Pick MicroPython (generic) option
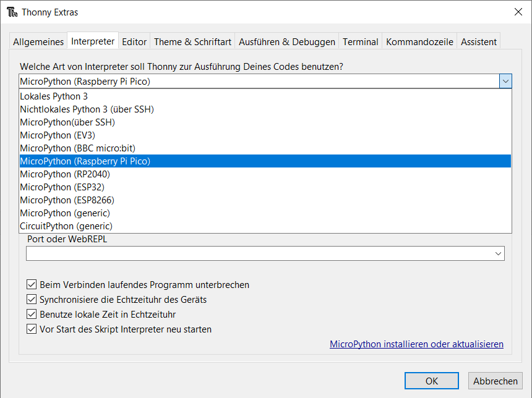The height and width of the screenshot is (398, 532). (265, 213)
